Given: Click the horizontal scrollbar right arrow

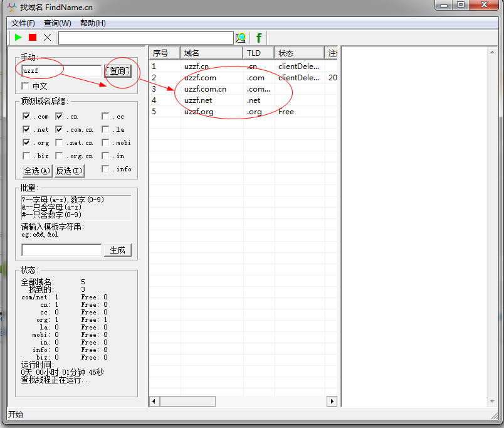Looking at the screenshot, I should tap(332, 401).
